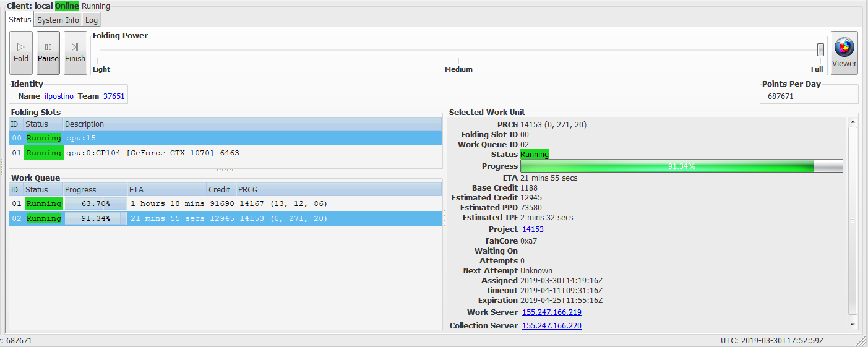Click the Timeout date 2019-04-11T09:31:16Z
The image size is (868, 347).
561,291
